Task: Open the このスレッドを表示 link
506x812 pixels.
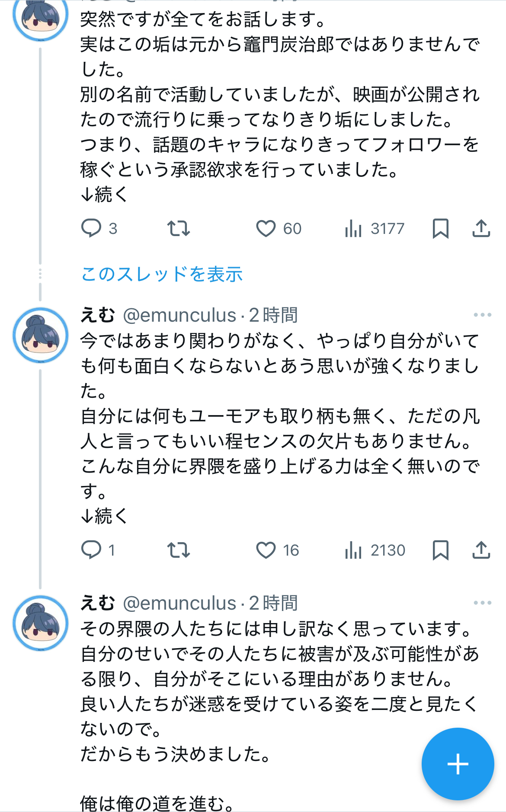Action: 162,274
